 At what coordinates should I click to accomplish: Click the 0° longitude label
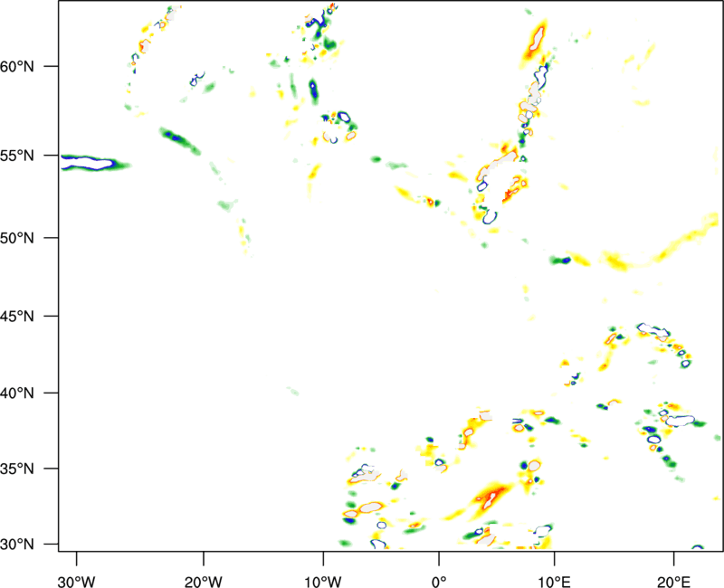(x=439, y=582)
